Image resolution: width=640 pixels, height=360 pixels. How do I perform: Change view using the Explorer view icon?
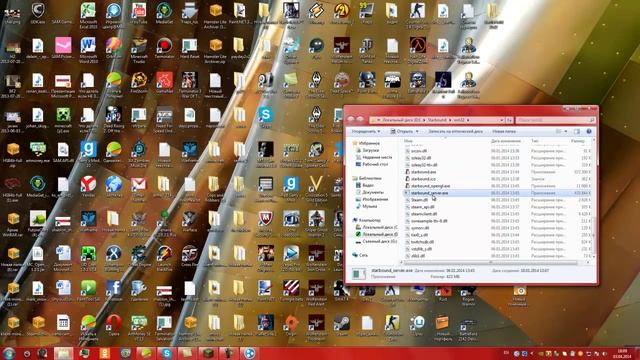point(559,131)
